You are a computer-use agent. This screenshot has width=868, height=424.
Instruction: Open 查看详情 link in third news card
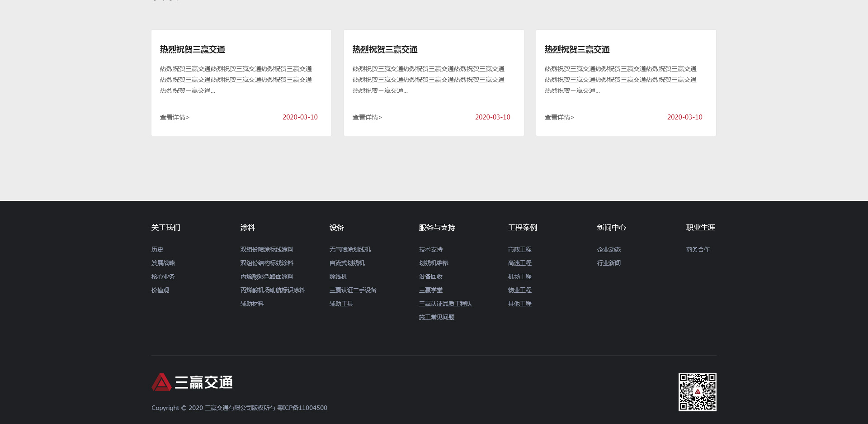tap(559, 117)
